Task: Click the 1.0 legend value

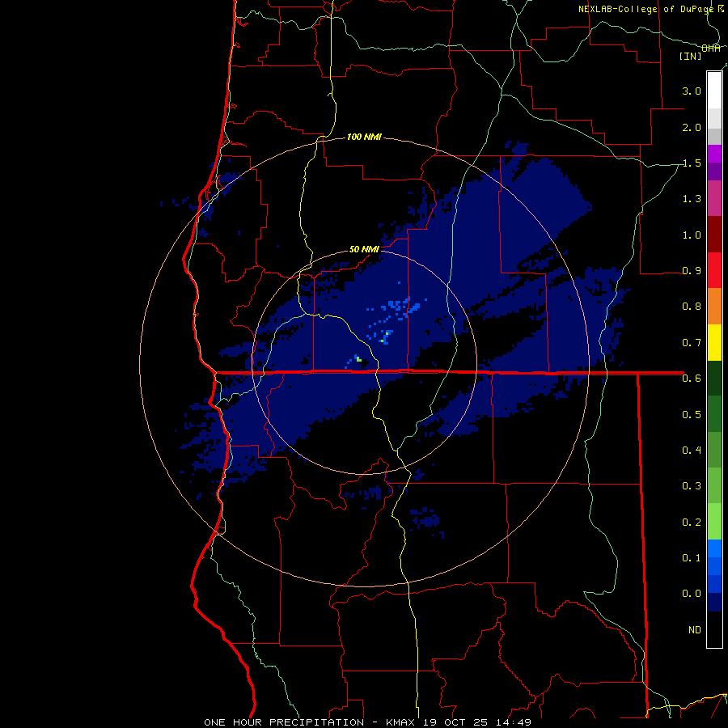Action: pyautogui.click(x=692, y=235)
